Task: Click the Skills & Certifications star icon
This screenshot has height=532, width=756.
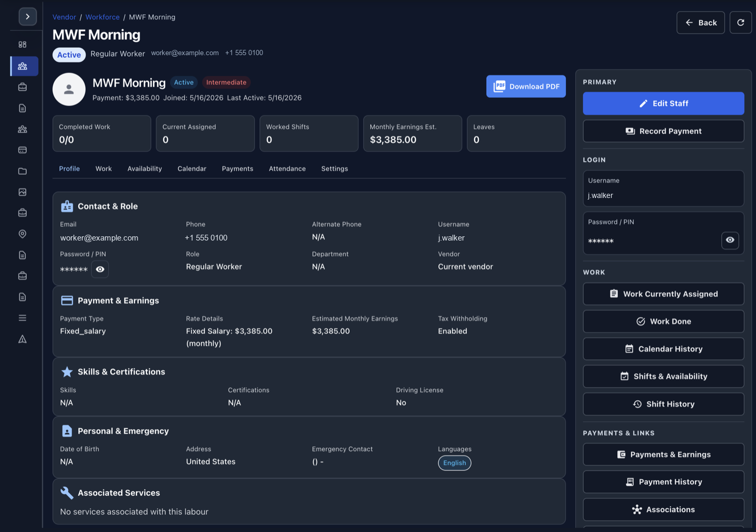Action: coord(67,372)
